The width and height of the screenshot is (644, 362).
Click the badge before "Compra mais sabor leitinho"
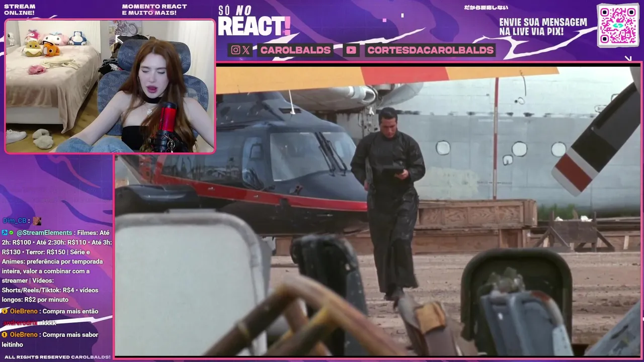coord(5,334)
